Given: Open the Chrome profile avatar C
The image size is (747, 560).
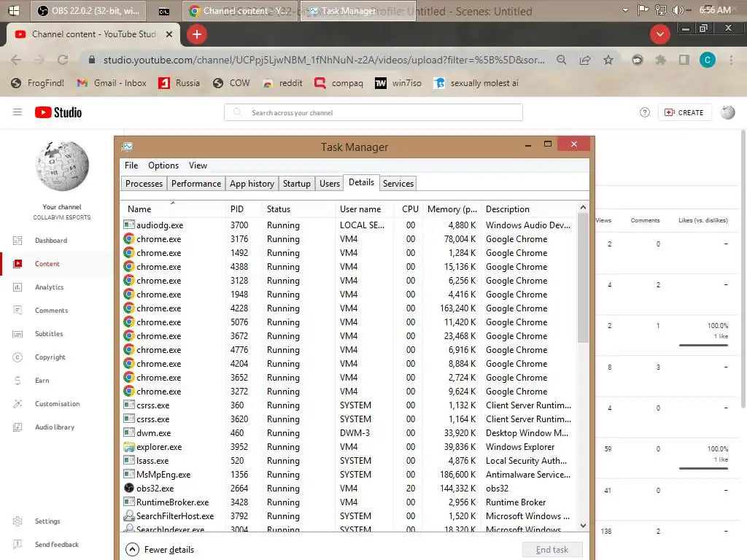Looking at the screenshot, I should pyautogui.click(x=708, y=60).
